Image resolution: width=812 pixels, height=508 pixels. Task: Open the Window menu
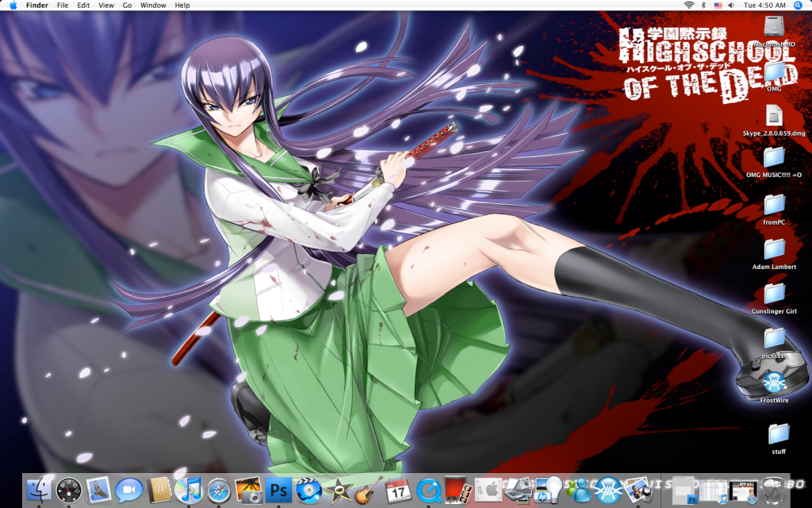click(153, 6)
